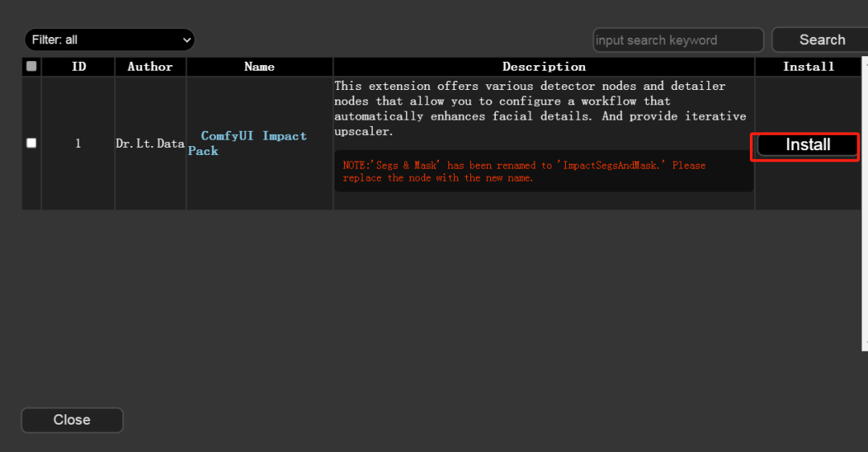Click the Description column header
Image resolution: width=868 pixels, height=452 pixels.
pos(543,67)
